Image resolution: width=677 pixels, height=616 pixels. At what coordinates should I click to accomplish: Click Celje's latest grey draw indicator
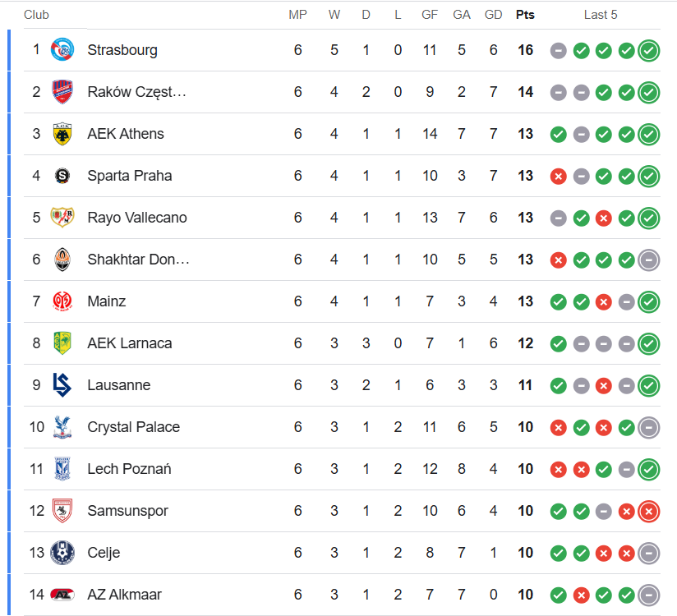click(648, 554)
